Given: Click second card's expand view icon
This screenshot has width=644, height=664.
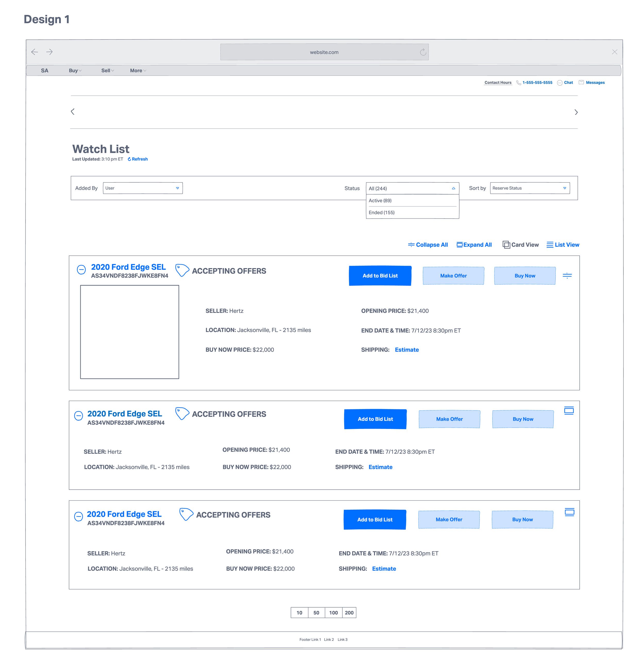Looking at the screenshot, I should point(569,411).
